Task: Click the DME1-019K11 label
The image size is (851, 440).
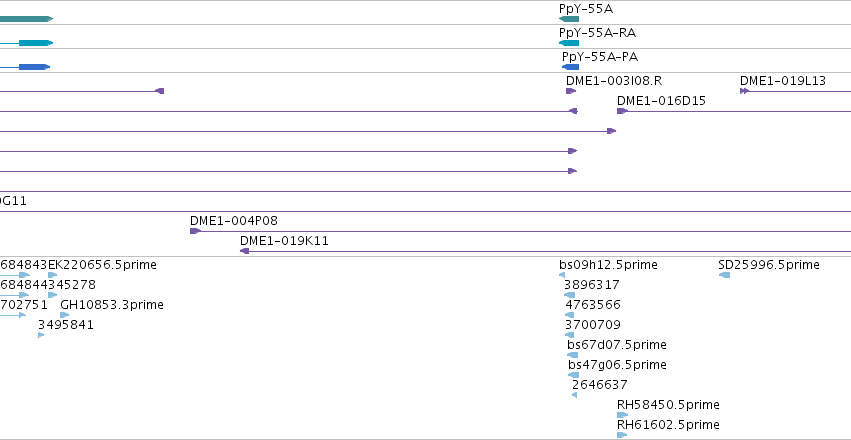Action: tap(284, 241)
